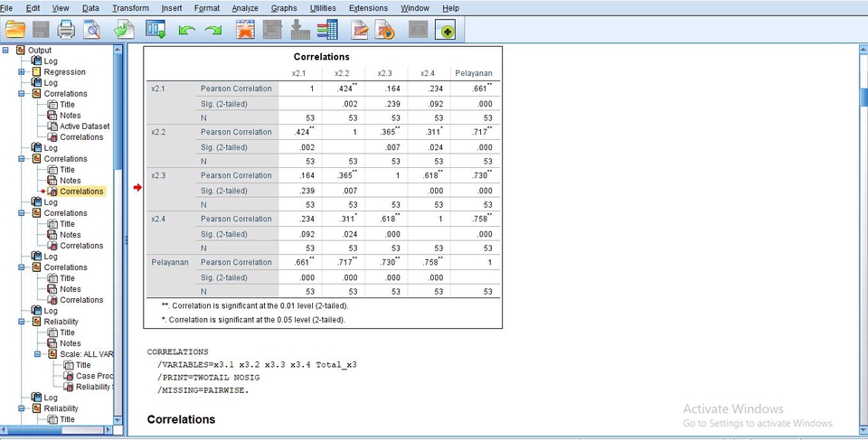Click the 0.01 level significance footnote
The width and height of the screenshot is (868, 440).
pyautogui.click(x=255, y=305)
